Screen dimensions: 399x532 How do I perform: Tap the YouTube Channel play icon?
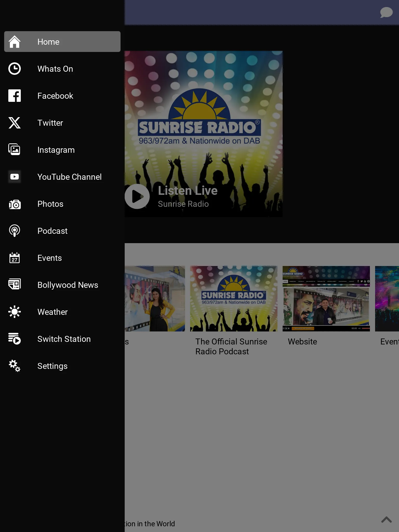(15, 177)
